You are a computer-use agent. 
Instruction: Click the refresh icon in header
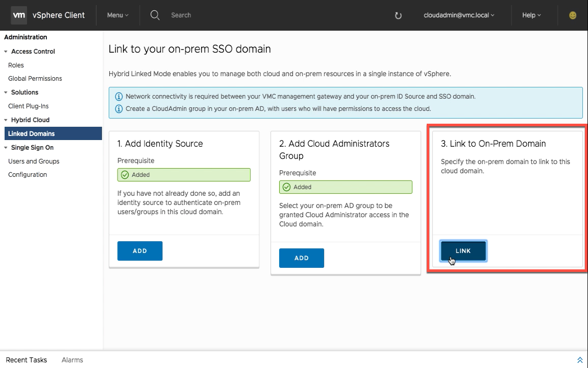click(398, 15)
